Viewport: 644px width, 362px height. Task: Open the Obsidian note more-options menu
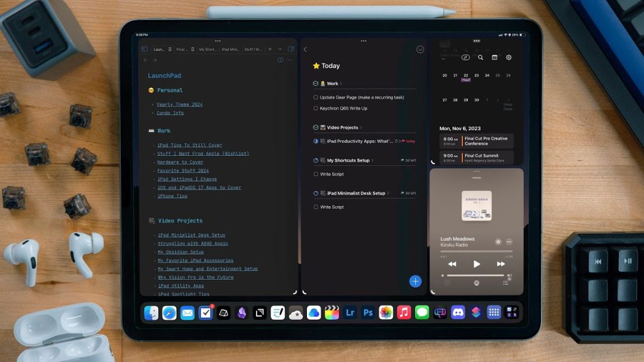click(x=291, y=60)
